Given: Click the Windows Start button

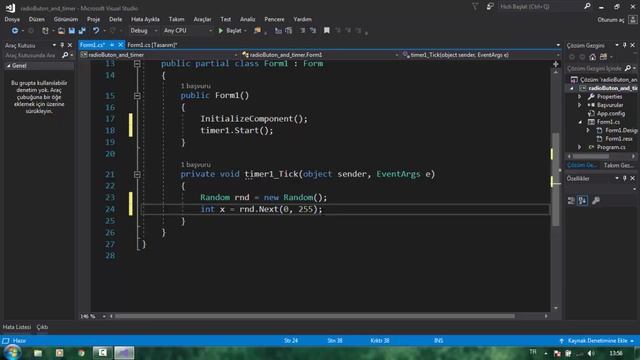Looking at the screenshot, I should [12, 353].
